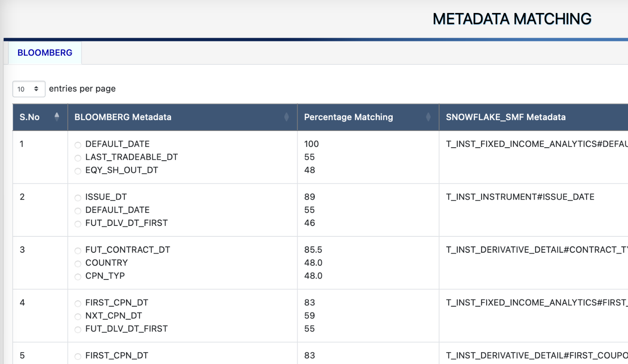Open the BLOOMBERG tab
This screenshot has width=628, height=364.
tap(45, 53)
